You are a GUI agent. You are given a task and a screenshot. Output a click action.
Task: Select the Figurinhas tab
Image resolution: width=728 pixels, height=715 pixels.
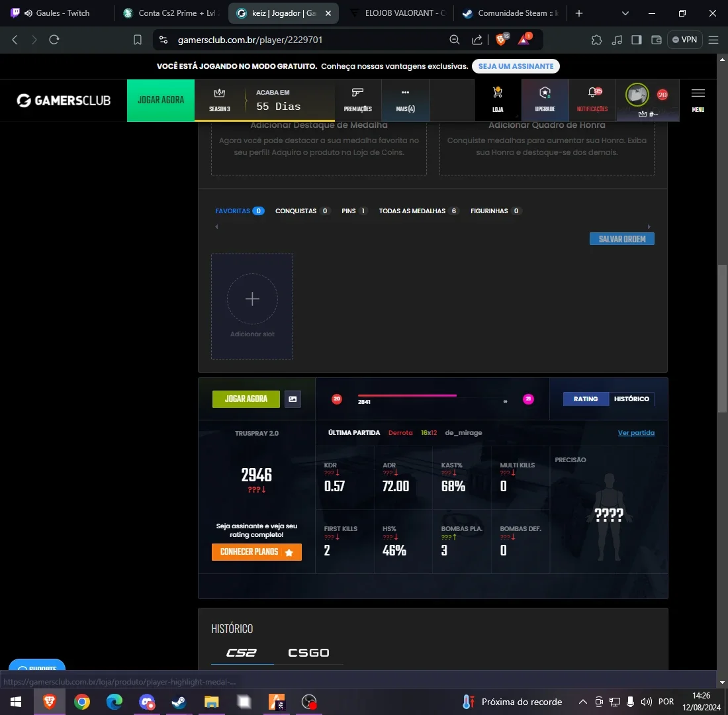[496, 211]
